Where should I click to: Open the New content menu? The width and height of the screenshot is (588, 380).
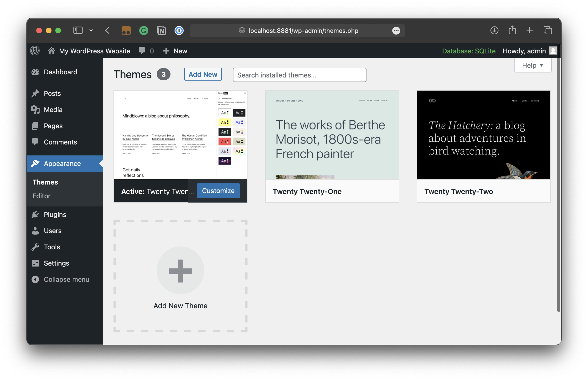pyautogui.click(x=175, y=51)
